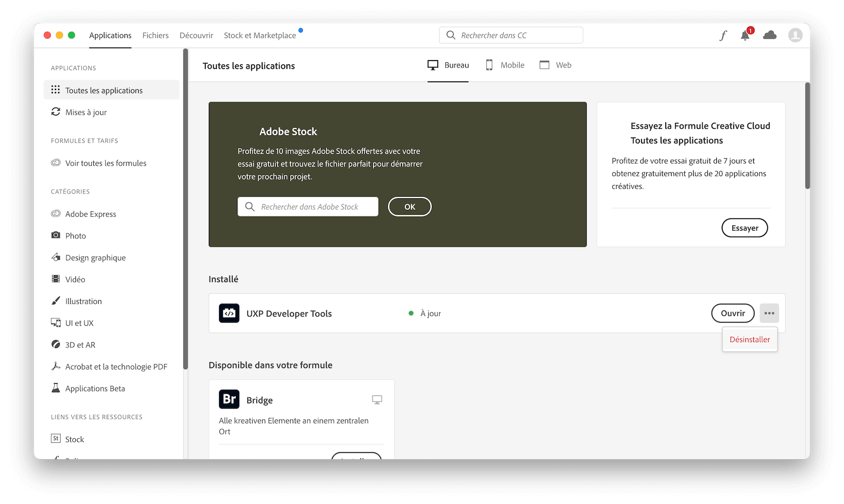Click the À jour status text

tap(430, 314)
